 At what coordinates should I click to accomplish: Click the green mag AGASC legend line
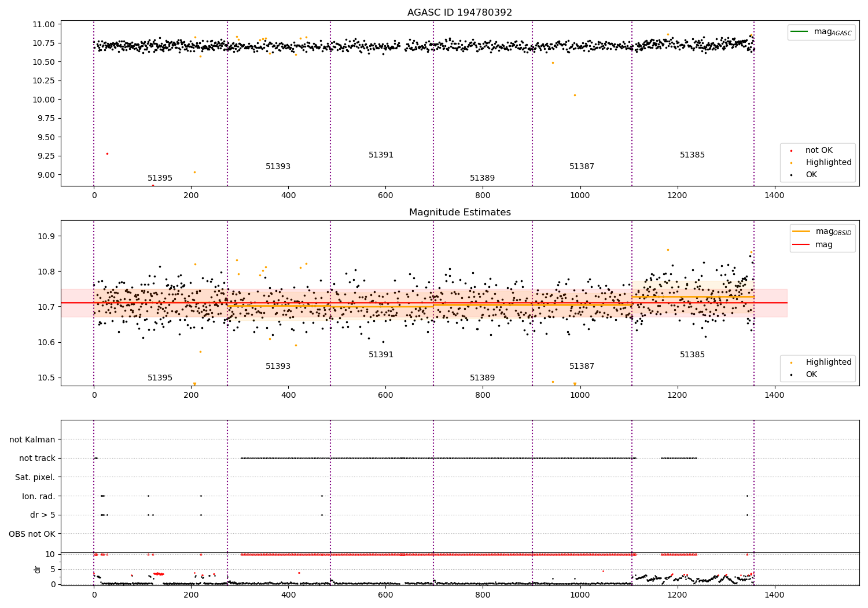coord(800,32)
